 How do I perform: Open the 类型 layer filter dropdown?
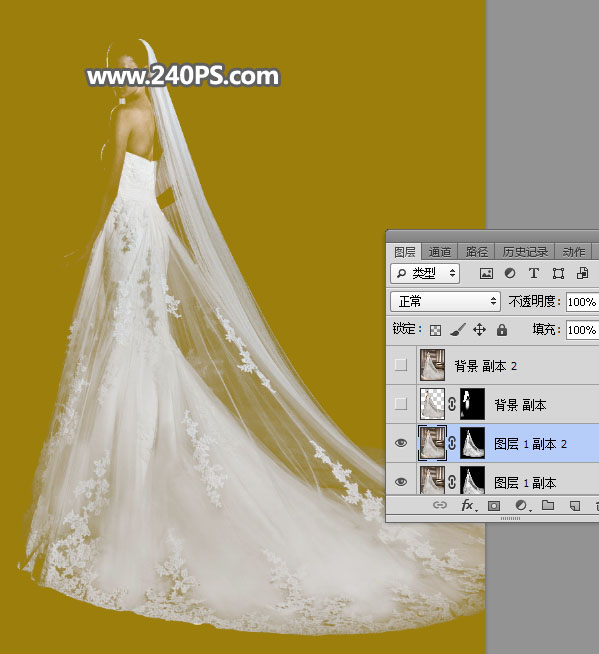[425, 274]
